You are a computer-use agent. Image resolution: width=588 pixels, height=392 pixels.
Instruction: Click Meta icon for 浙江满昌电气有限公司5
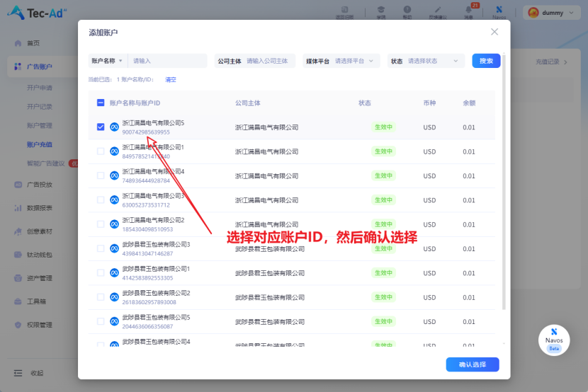point(114,127)
